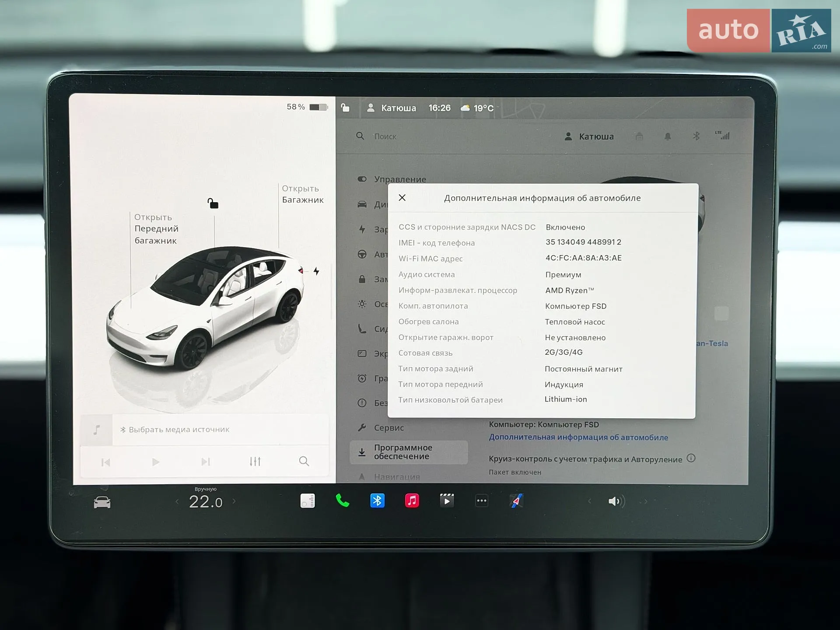Increase cabin temperature with right arrow
840x630 pixels.
click(234, 501)
